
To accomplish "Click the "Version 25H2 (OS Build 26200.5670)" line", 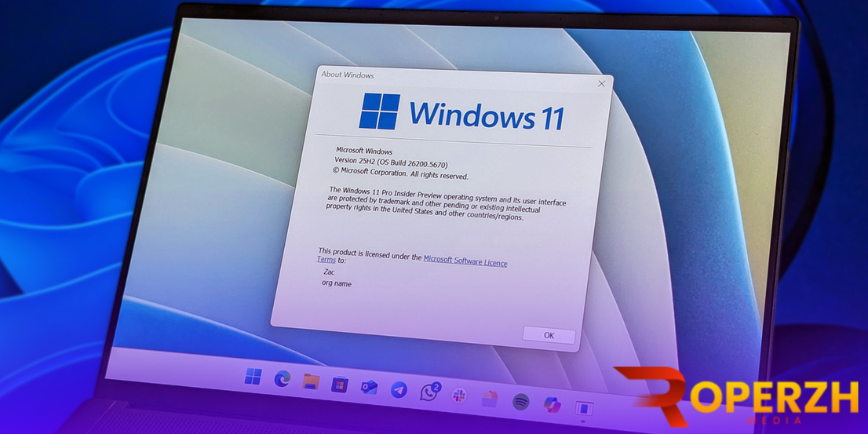I will [x=391, y=162].
